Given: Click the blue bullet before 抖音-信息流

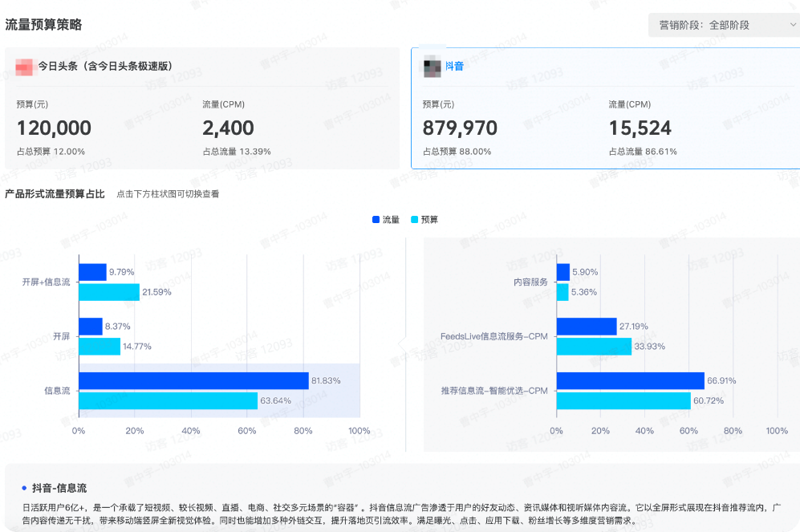Looking at the screenshot, I should (24, 488).
